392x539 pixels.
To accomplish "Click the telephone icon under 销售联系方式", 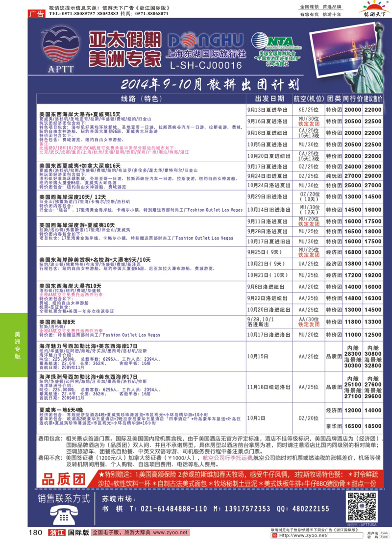I will pyautogui.click(x=64, y=515).
